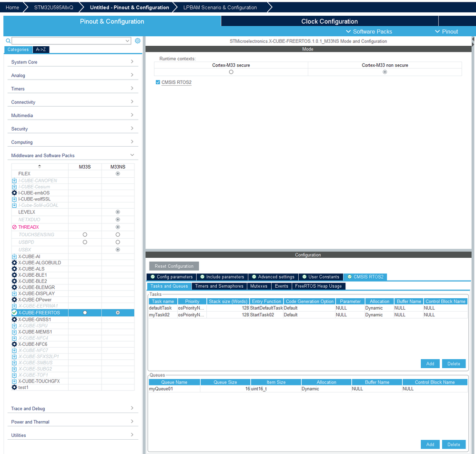Click the download icon of X-CUBE-AI
This screenshot has width=476, height=454.
point(14,256)
